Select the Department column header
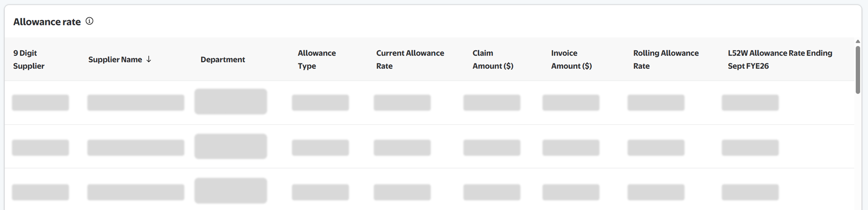The width and height of the screenshot is (868, 210). point(223,59)
